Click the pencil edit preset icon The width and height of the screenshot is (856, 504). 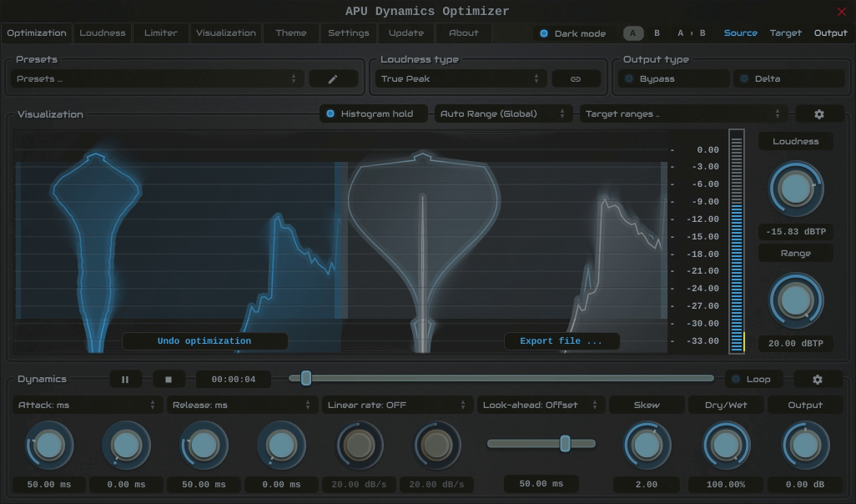coord(332,79)
